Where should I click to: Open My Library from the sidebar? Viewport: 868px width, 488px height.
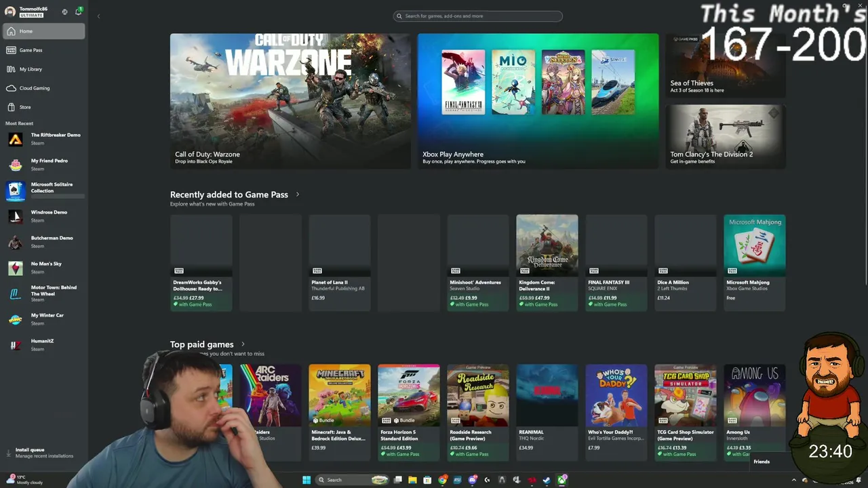pos(44,69)
